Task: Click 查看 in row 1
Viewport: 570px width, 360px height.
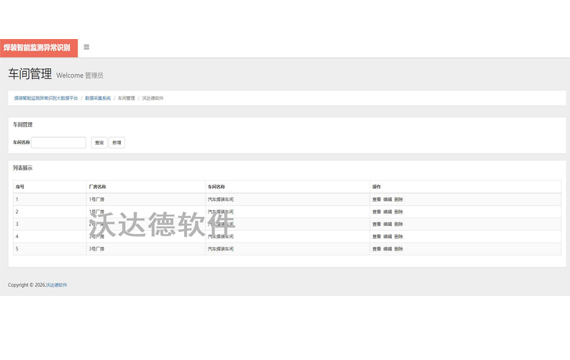Action: tap(377, 199)
